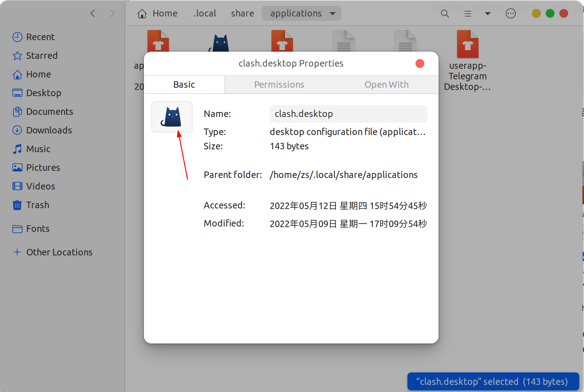This screenshot has width=584, height=392.
Task: Expand the view options chevron
Action: (487, 13)
